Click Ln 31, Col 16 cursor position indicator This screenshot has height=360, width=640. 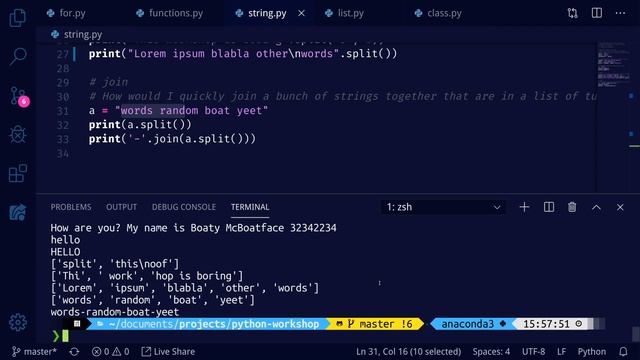coord(408,351)
